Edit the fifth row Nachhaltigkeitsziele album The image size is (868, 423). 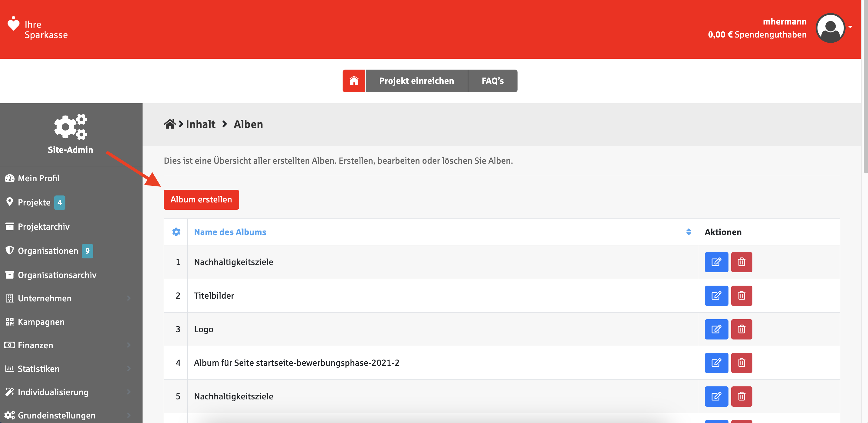pos(716,396)
